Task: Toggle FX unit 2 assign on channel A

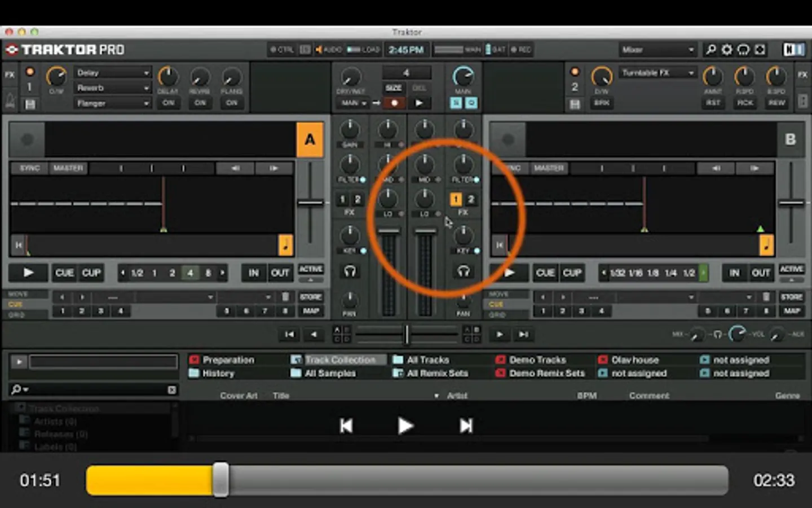Action: 357,199
